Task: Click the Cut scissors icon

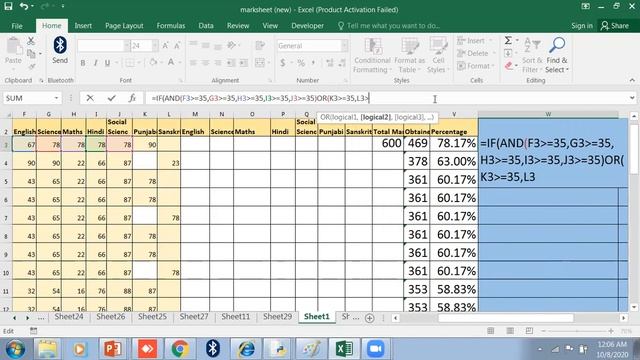Action: pyautogui.click(x=31, y=41)
